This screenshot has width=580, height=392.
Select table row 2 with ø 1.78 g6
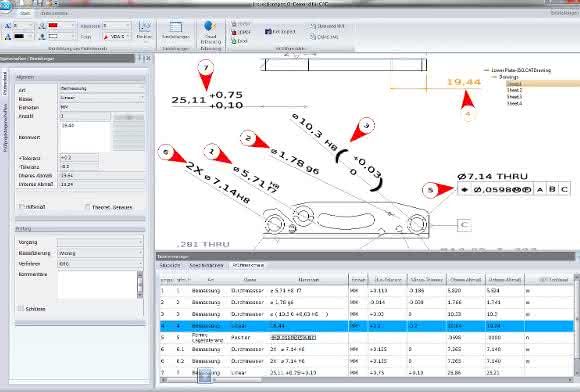(366, 302)
